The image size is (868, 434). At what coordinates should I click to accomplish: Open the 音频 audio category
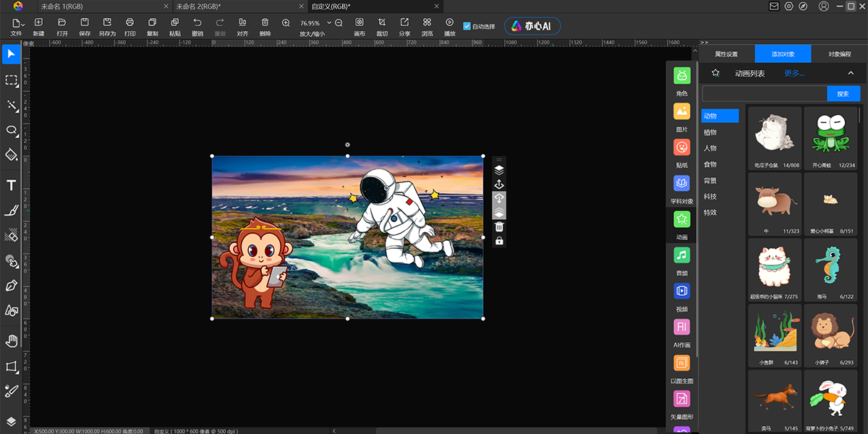point(681,256)
